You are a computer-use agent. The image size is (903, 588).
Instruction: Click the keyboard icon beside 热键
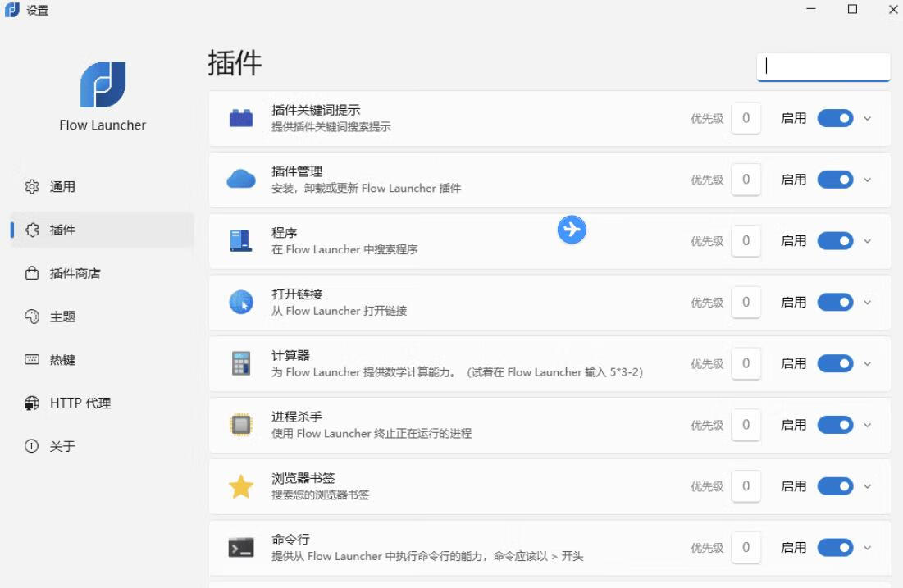pos(32,359)
